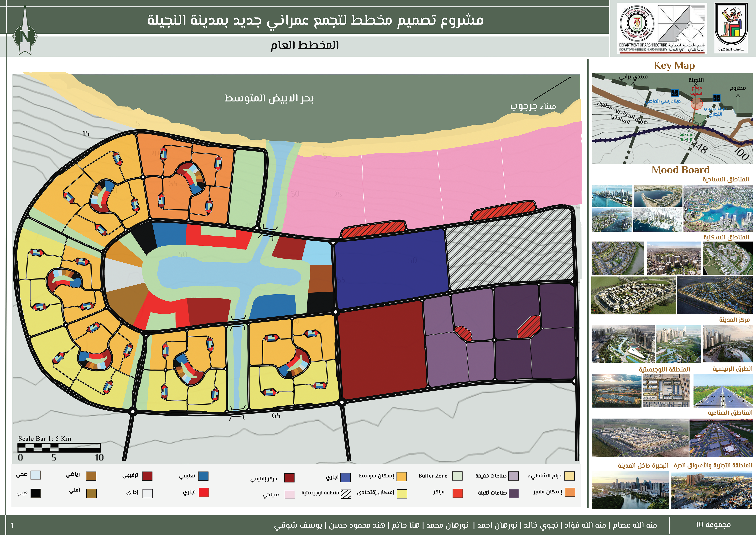Click the مركز المدينة heading
The width and height of the screenshot is (756, 535).
(x=734, y=320)
